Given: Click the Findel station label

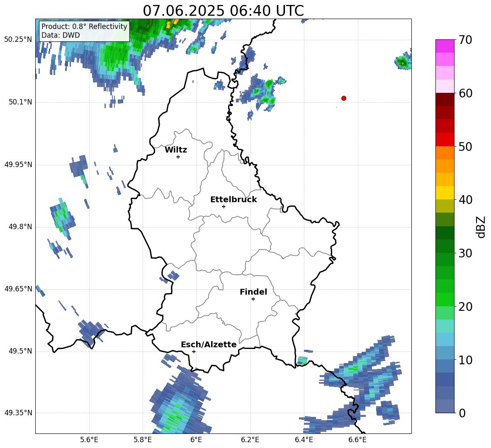Looking at the screenshot, I should point(253,292).
